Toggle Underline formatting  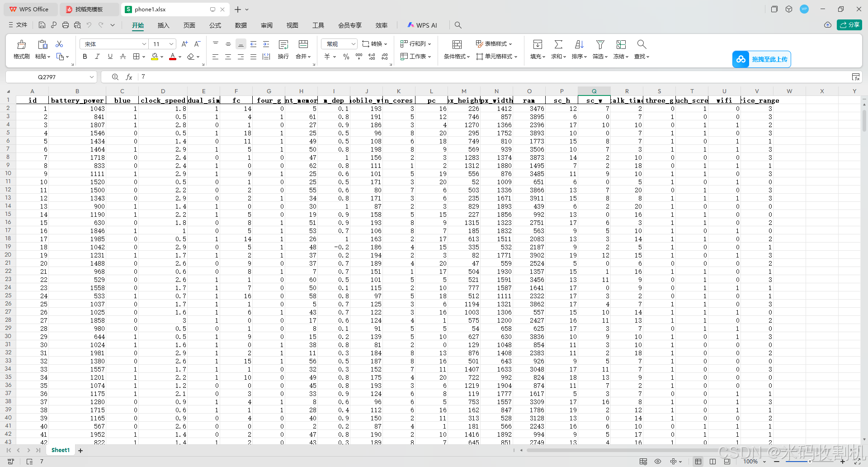pos(110,57)
